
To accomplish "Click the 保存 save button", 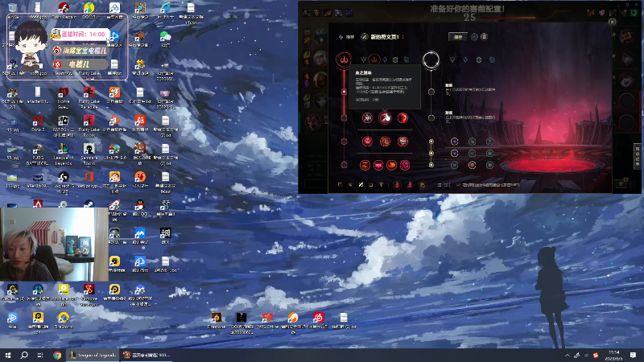I will [x=458, y=37].
